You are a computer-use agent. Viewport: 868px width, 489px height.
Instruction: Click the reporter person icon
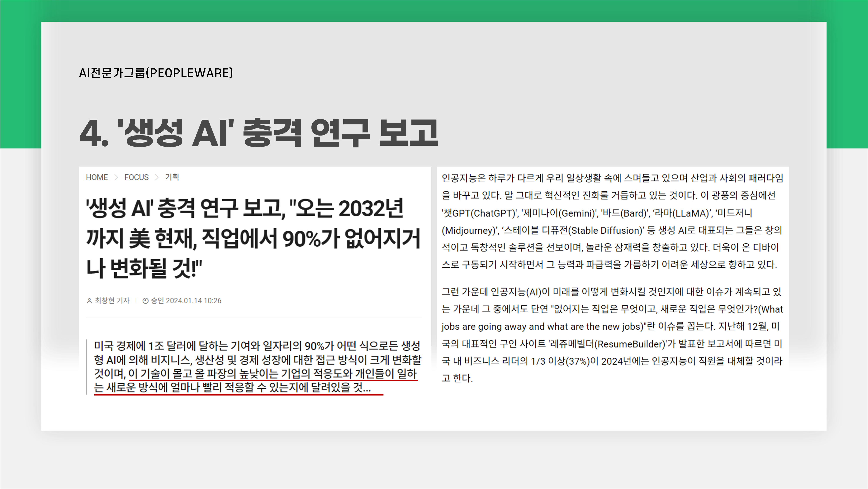click(x=89, y=301)
